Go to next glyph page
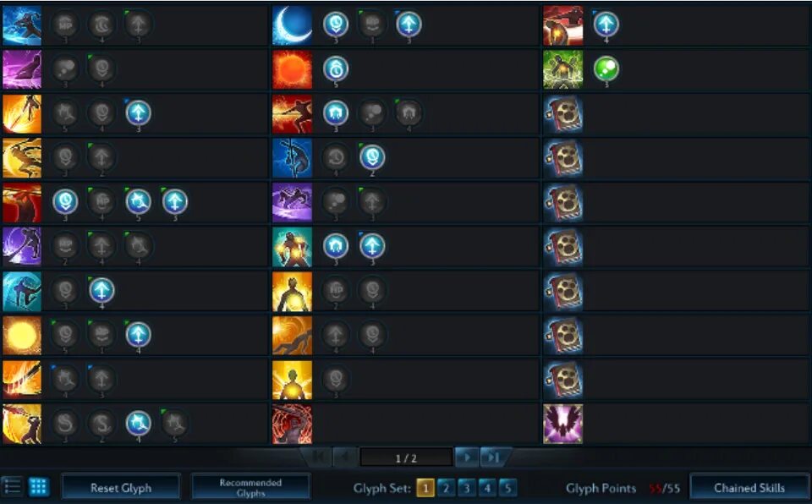Screen dimensions: 812x504 click(x=467, y=457)
